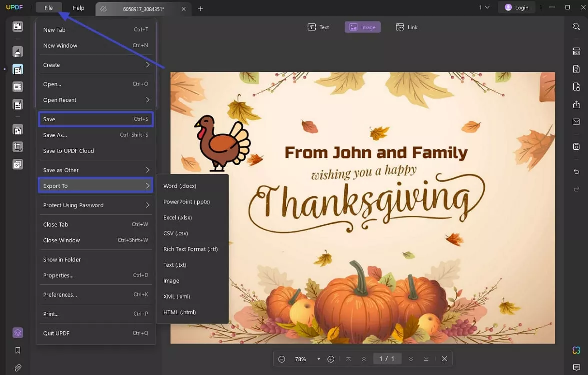Open the attachment paperclip panel

(x=18, y=368)
